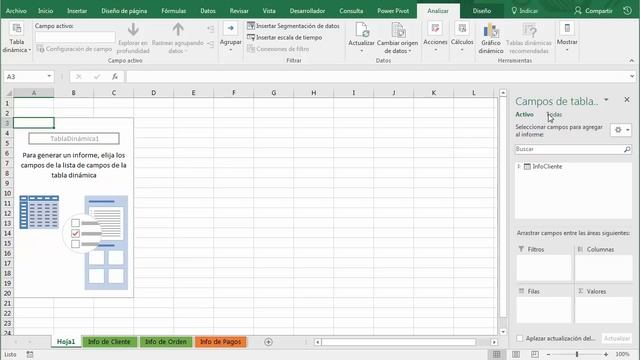Viewport: 640px width, 360px height.
Task: Click the Indicar lightbulb search box
Action: pyautogui.click(x=525, y=11)
